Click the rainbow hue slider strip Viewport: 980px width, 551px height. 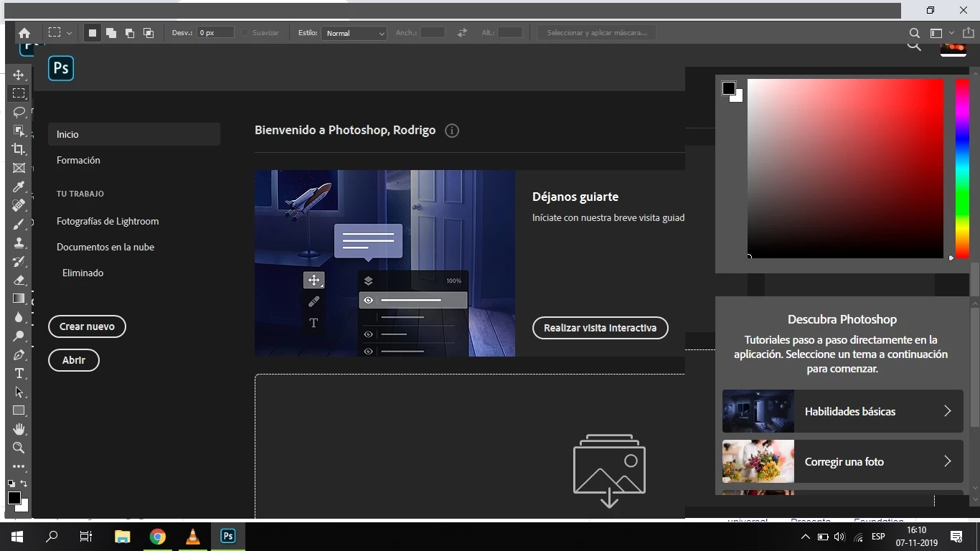click(x=962, y=169)
